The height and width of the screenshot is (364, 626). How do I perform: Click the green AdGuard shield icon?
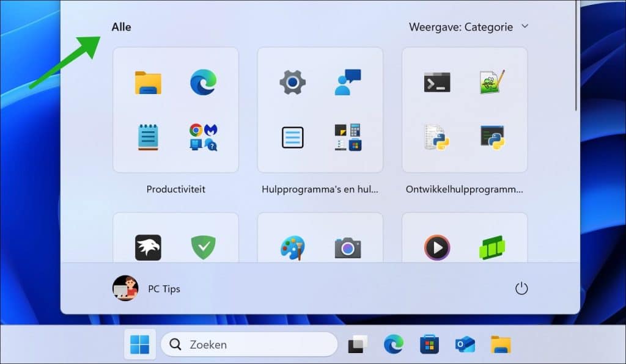(x=204, y=247)
